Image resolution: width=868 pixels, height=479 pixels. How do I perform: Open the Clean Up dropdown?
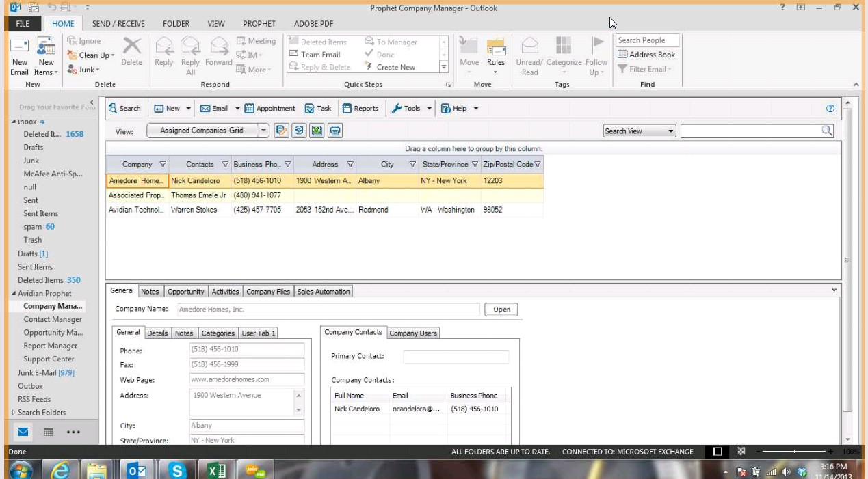coord(92,55)
